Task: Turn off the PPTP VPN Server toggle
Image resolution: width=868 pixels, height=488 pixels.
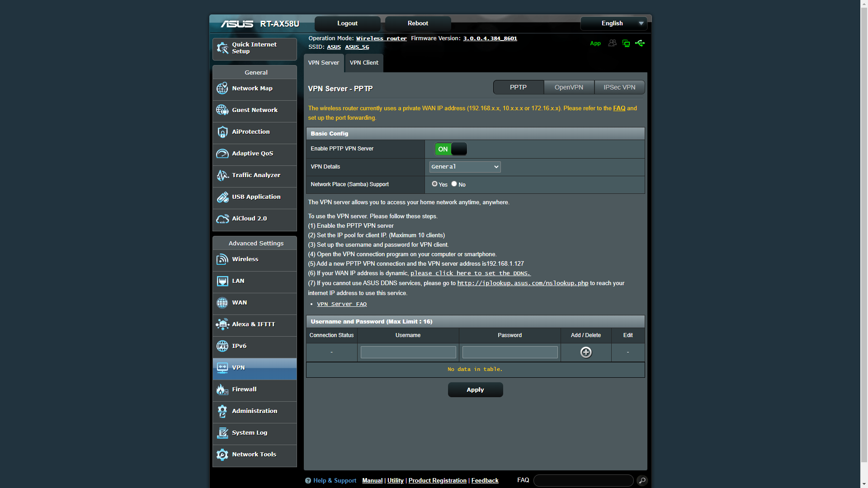Action: (450, 149)
